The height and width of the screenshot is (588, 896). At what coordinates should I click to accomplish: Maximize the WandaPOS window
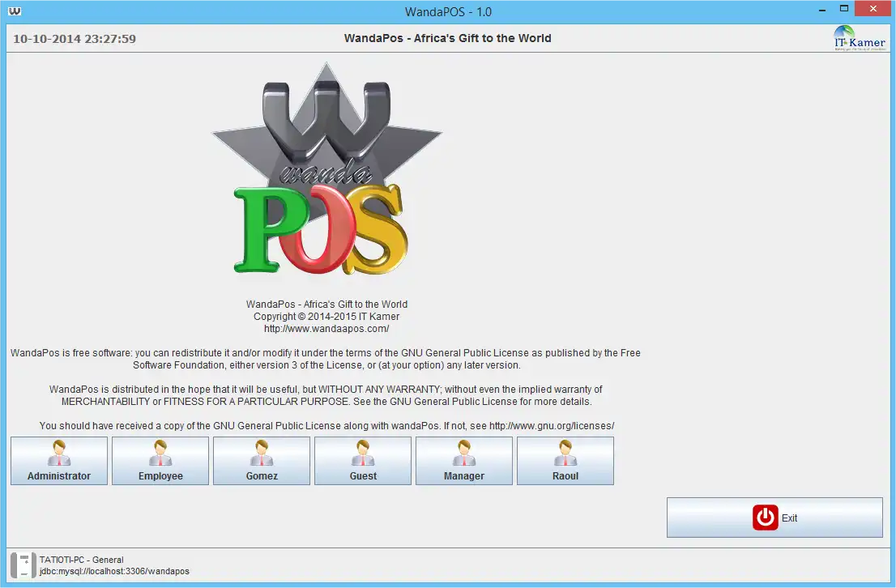click(844, 9)
